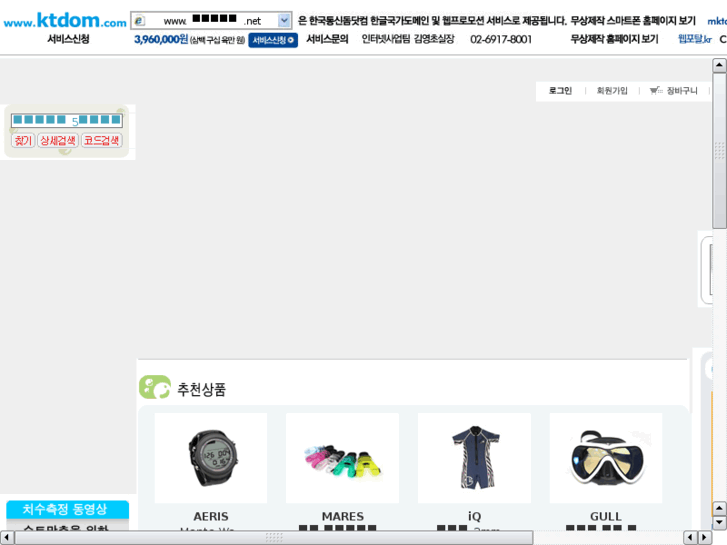Click the 코드검색 button

pyautogui.click(x=102, y=141)
